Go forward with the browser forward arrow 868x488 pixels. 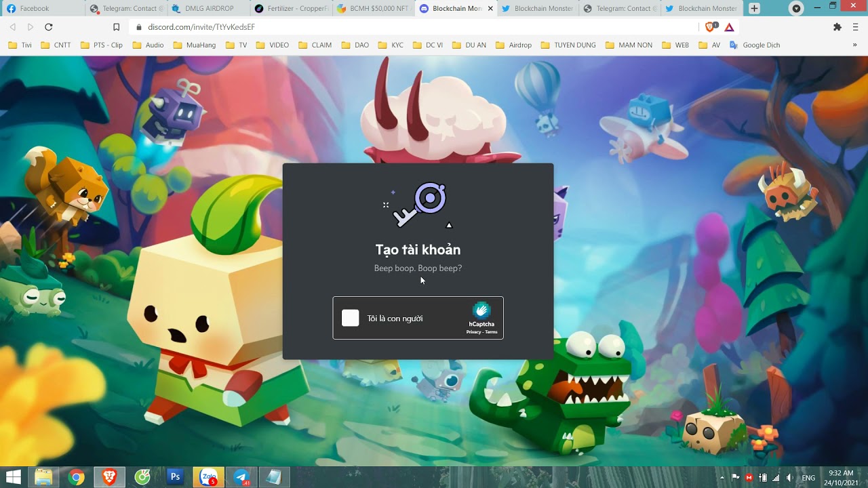[x=31, y=27]
